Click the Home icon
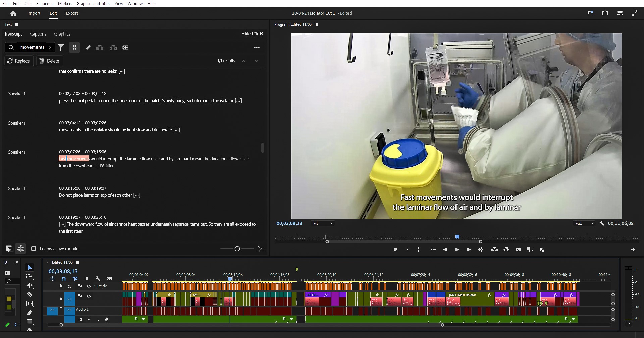 pyautogui.click(x=13, y=13)
